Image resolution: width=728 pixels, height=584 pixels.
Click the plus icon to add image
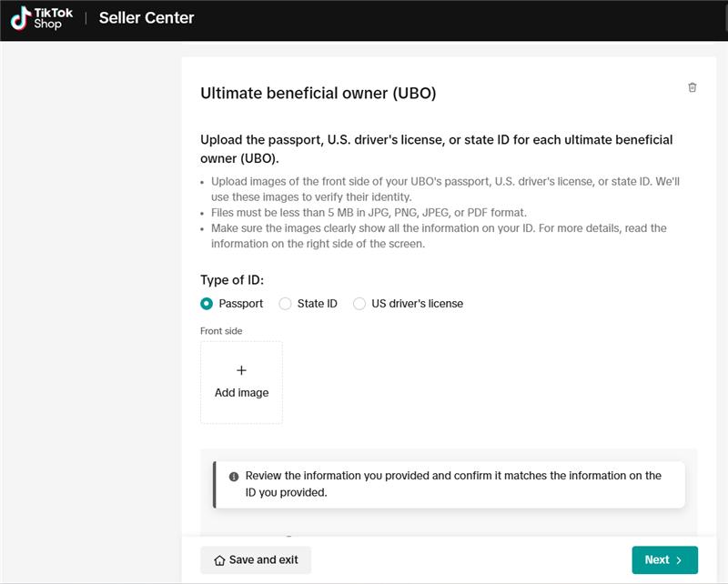(241, 370)
